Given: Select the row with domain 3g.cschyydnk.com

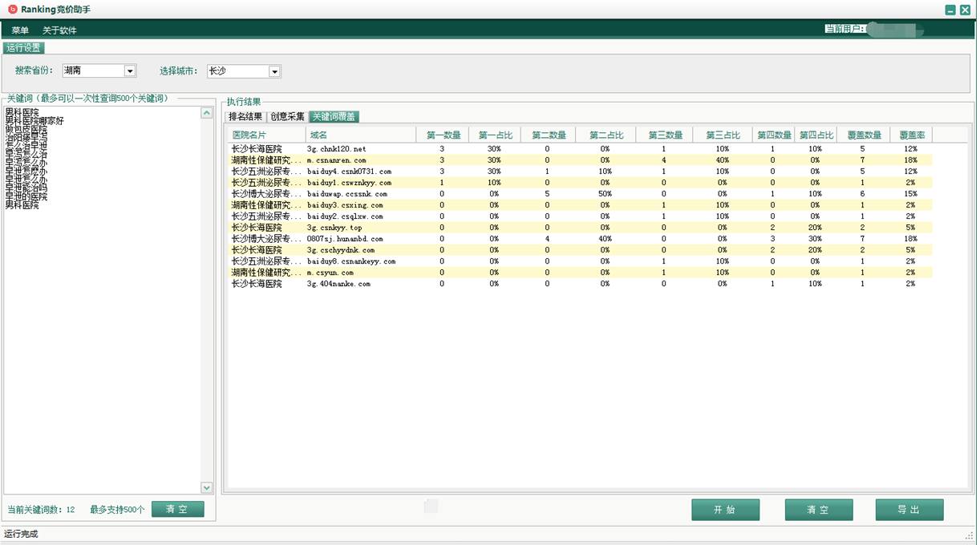Looking at the screenshot, I should 581,250.
